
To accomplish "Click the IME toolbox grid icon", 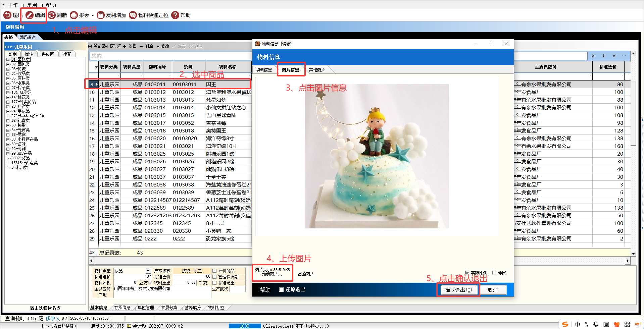I will (x=627, y=324).
